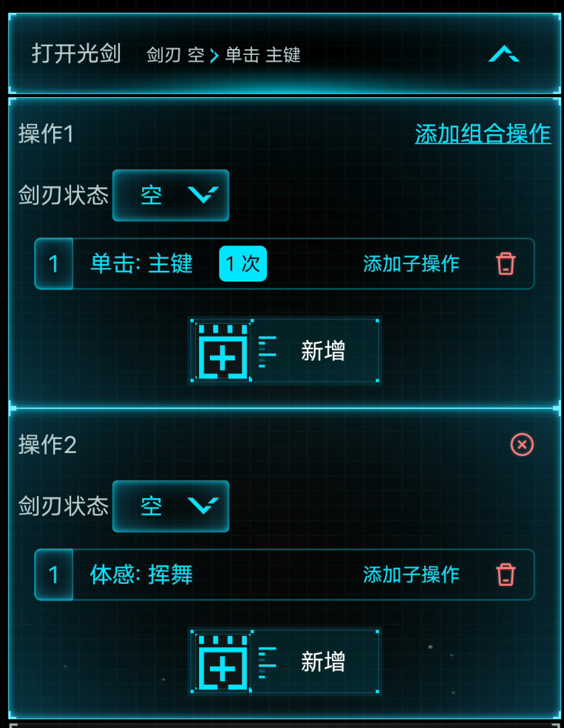Click 添加组合操作 link
Image resolution: width=564 pixels, height=728 pixels.
tap(483, 134)
